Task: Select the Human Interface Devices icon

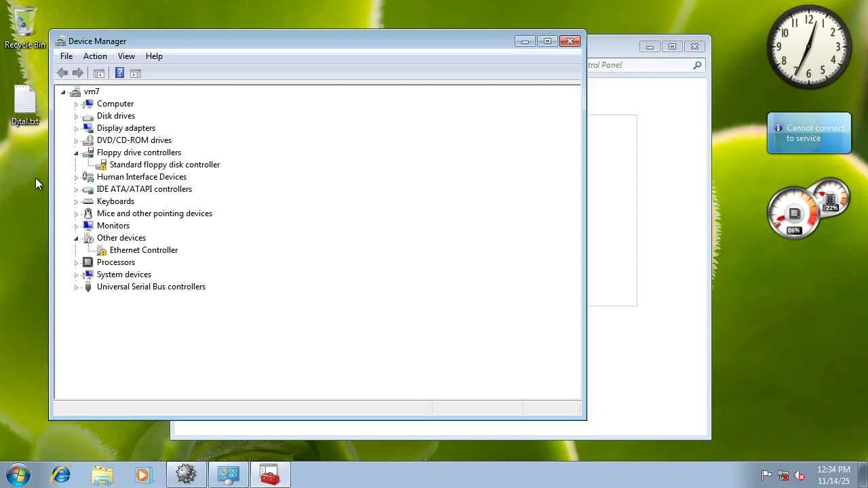Action: tap(87, 177)
